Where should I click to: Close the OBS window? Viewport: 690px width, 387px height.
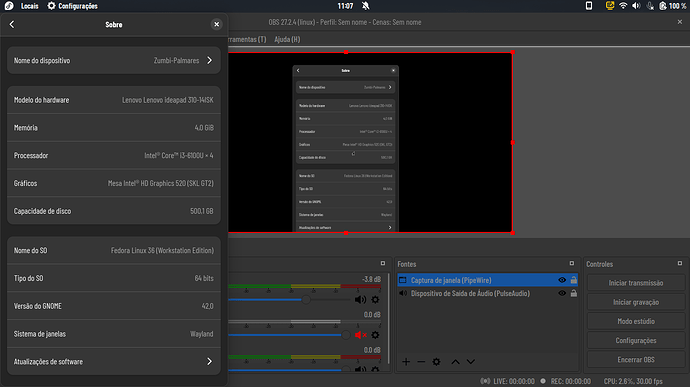coord(680,22)
